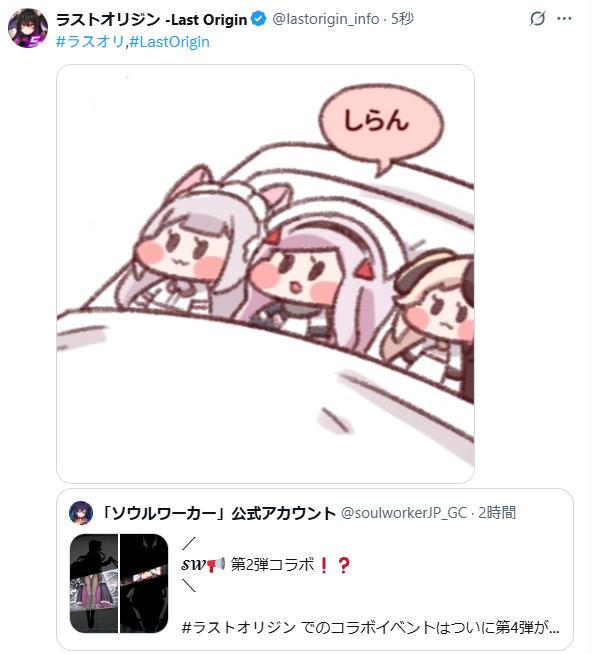This screenshot has height=654, width=614.
Task: Open the Last Origin profile avatar
Action: tap(28, 28)
